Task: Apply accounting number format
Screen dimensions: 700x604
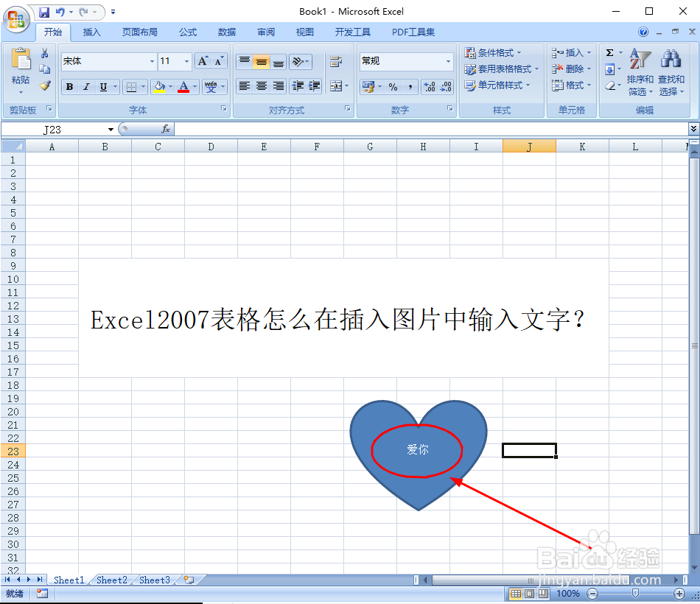Action: pyautogui.click(x=368, y=87)
